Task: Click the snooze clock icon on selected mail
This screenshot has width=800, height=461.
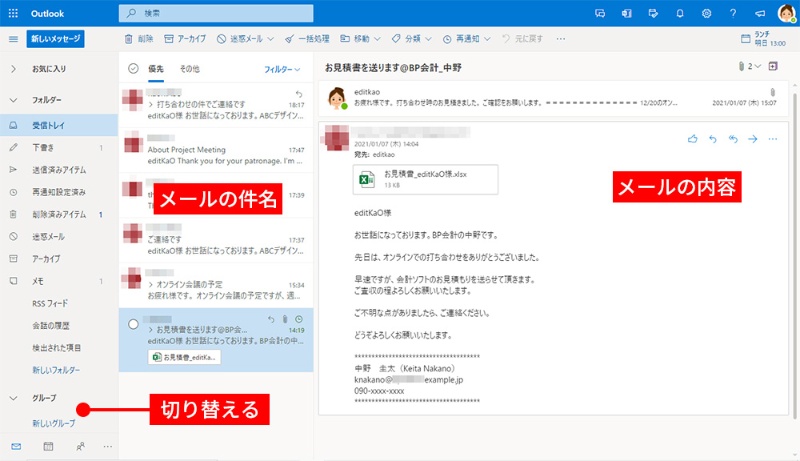Action: click(299, 319)
